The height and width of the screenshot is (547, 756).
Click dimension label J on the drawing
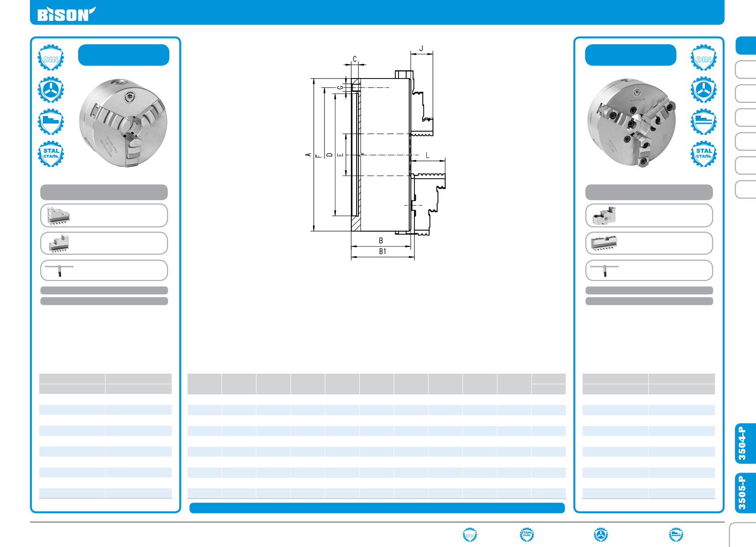421,48
